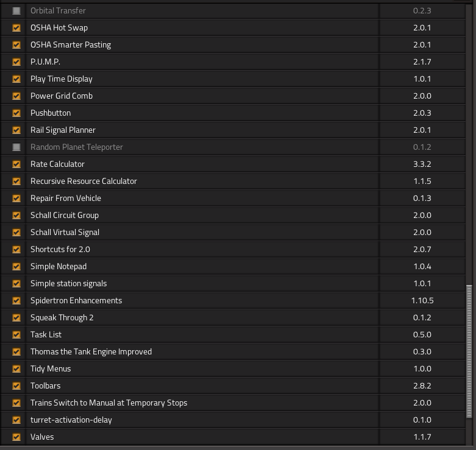The image size is (476, 450).
Task: Toggle the Rate Calculator checkbox
Action: point(16,164)
